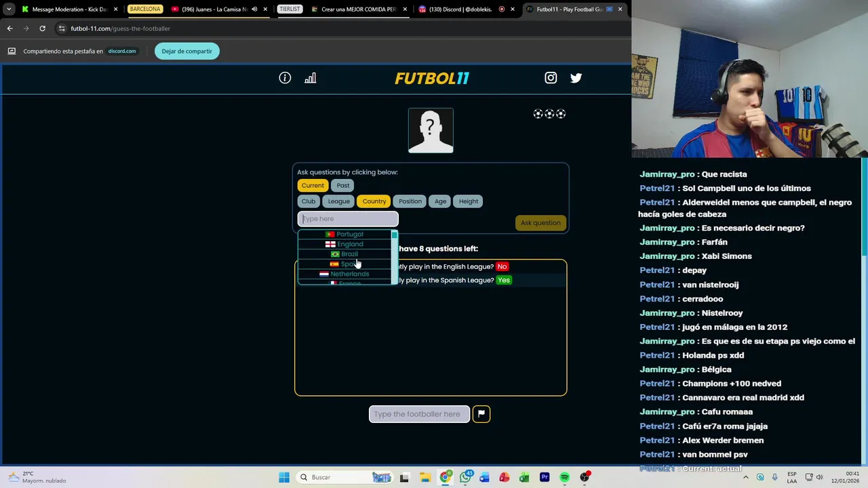Show hidden system tray icons

[x=746, y=477]
